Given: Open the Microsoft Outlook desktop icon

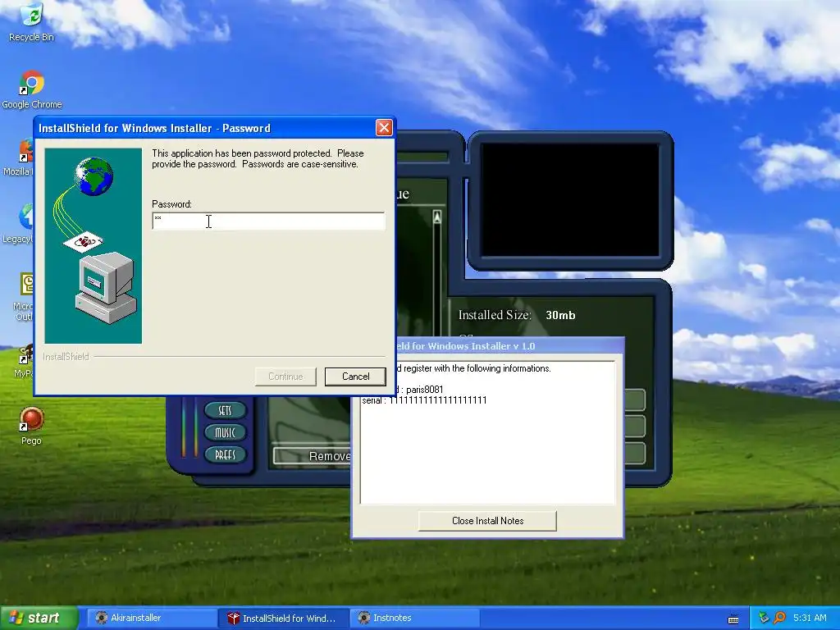Looking at the screenshot, I should pyautogui.click(x=25, y=296).
